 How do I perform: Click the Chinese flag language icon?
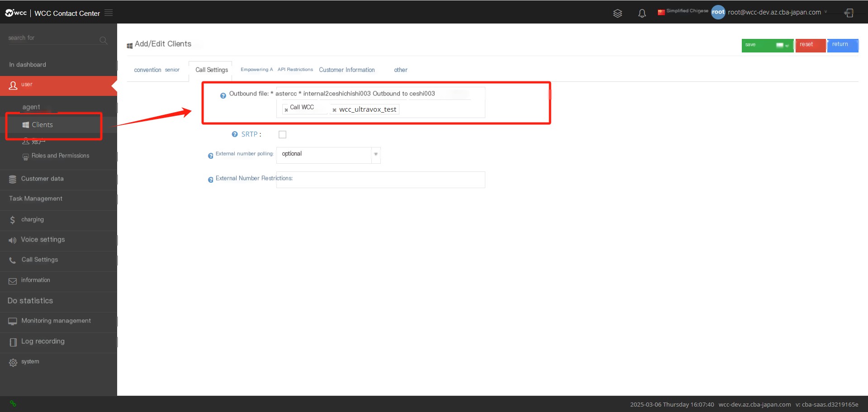661,12
